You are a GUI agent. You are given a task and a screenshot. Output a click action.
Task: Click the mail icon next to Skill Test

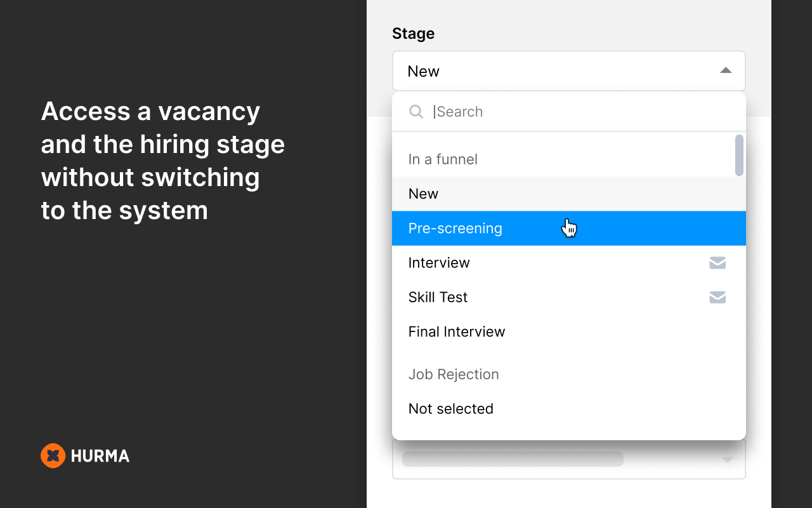[x=717, y=297]
